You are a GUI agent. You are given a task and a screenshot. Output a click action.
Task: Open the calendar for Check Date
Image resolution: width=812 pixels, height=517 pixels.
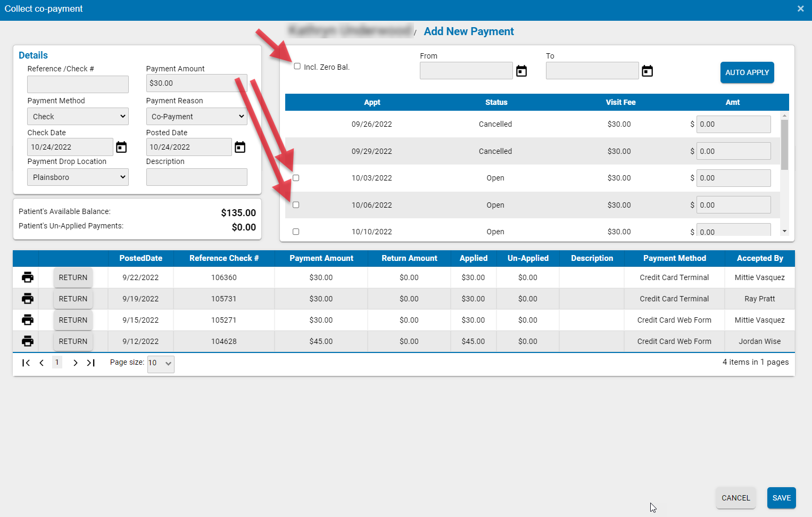click(121, 147)
